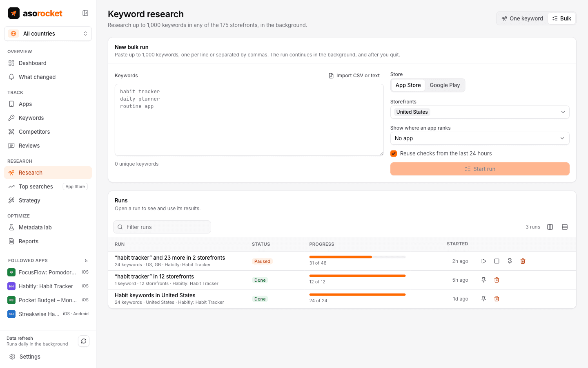Screen dimensions: 588x368
Task: Open the Reports page
Action: point(48,241)
